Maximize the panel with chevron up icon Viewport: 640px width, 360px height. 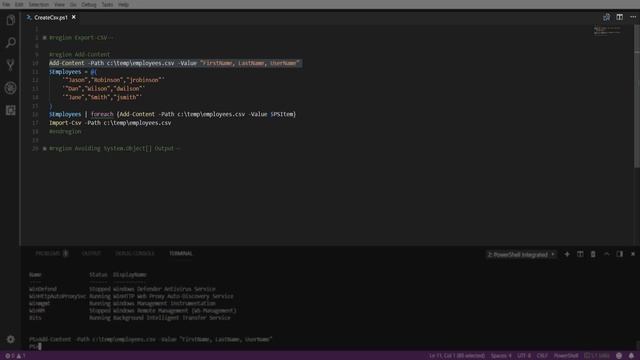607,254
